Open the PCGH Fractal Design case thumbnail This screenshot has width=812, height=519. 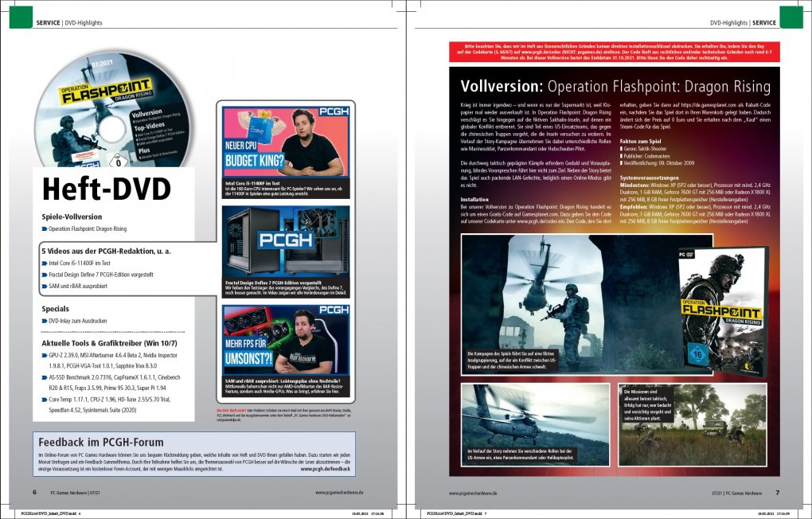coord(285,240)
